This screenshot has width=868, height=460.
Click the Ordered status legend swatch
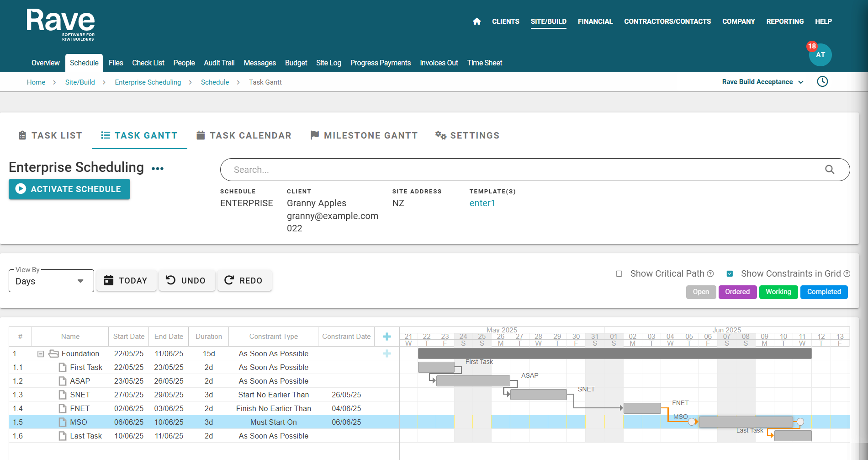[x=737, y=292]
